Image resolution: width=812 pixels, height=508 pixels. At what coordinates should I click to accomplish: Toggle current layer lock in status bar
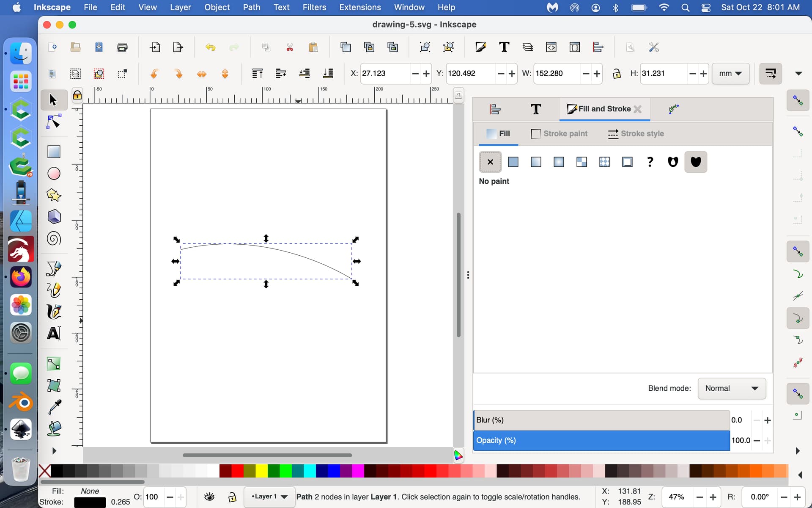pyautogui.click(x=232, y=497)
